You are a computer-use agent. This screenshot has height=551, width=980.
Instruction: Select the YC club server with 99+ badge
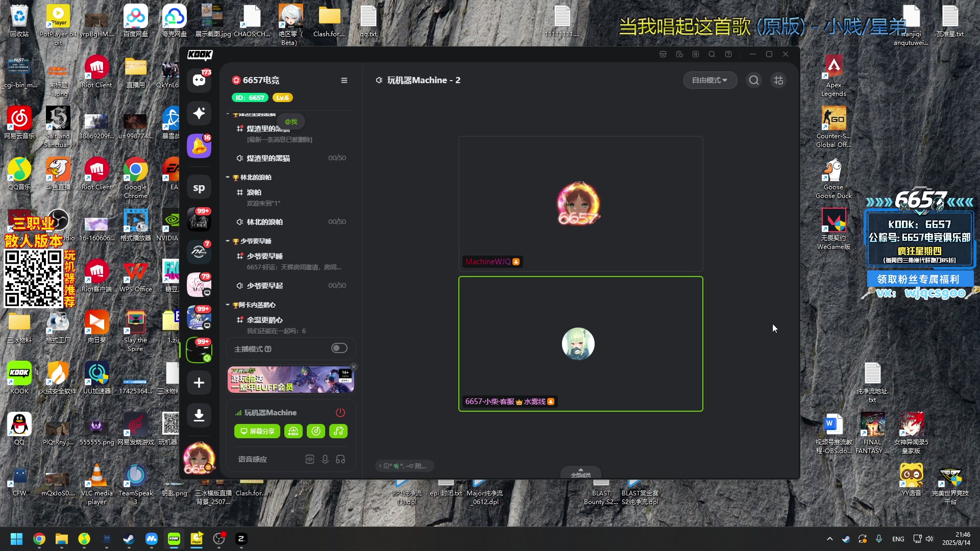[x=199, y=220]
